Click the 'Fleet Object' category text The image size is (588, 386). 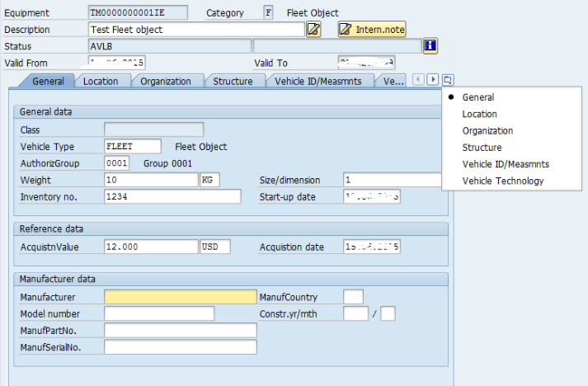pos(313,12)
